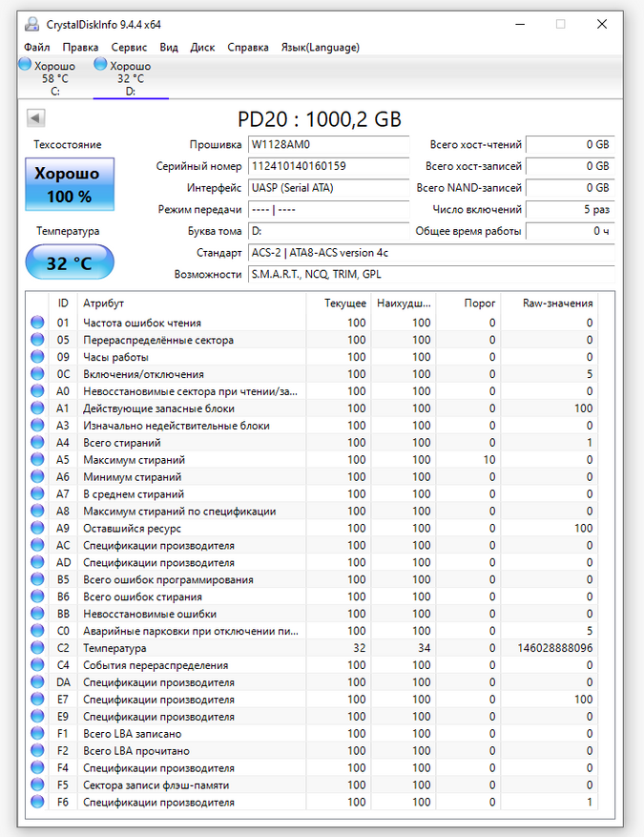The width and height of the screenshot is (644, 837).
Task: Click status orb for Всего LBA записано
Action: point(37,733)
